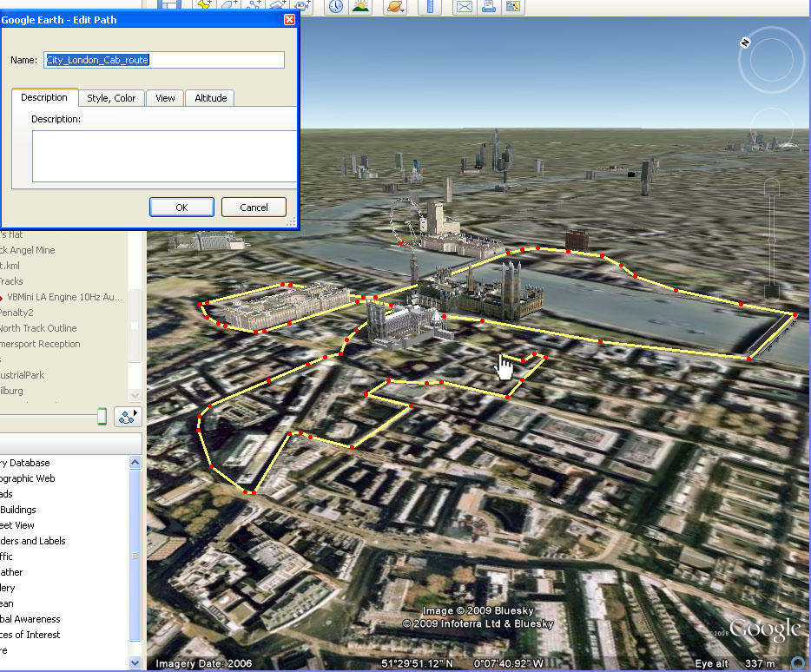Click zoom-in end of zoom slider
The image size is (811, 672).
pos(772,187)
